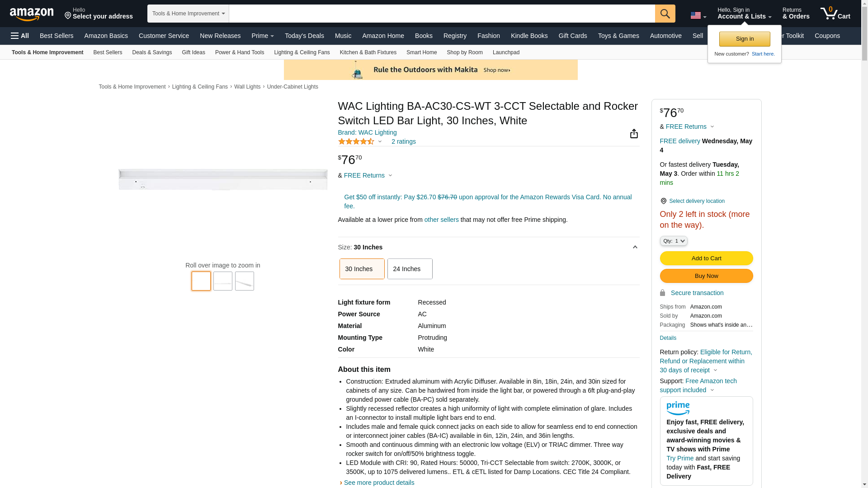The width and height of the screenshot is (868, 488).
Task: Click the search magnifier button
Action: pos(665,14)
